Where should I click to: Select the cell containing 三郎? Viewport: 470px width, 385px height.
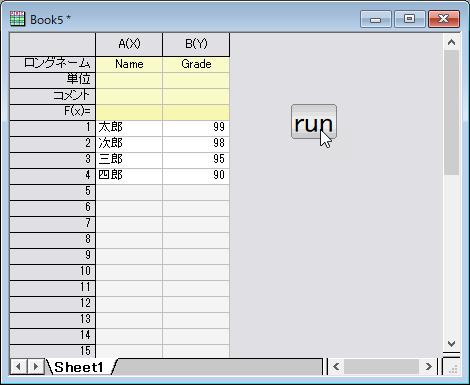[129, 160]
